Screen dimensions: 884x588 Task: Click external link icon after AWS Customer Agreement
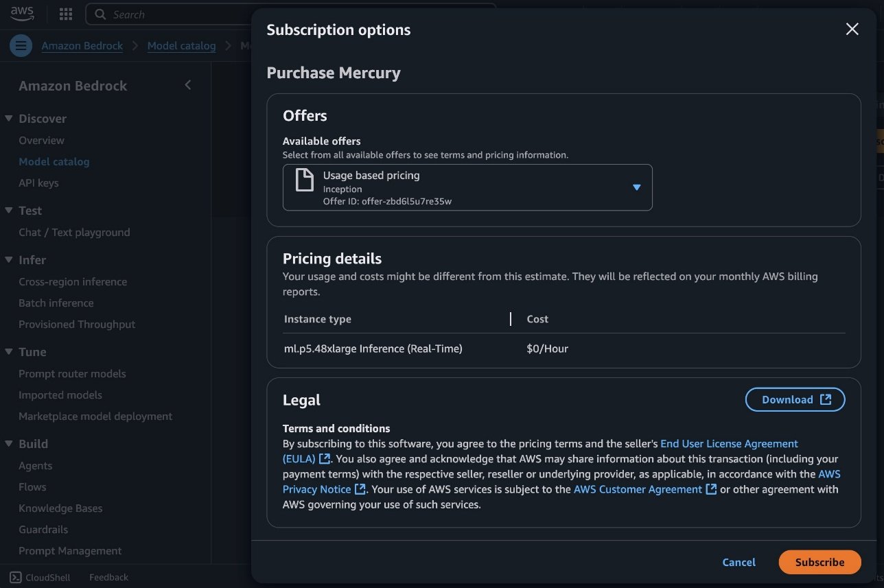711,489
